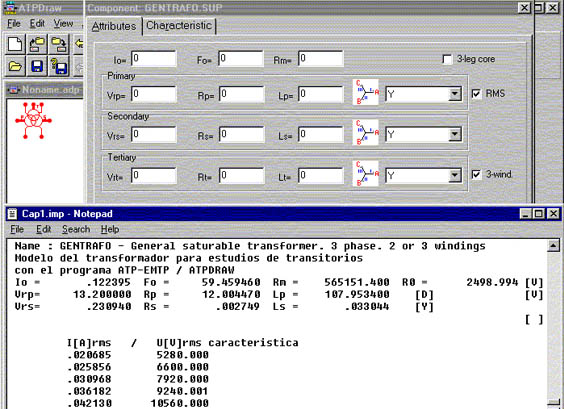Open Notepad File menu

pyautogui.click(x=17, y=230)
